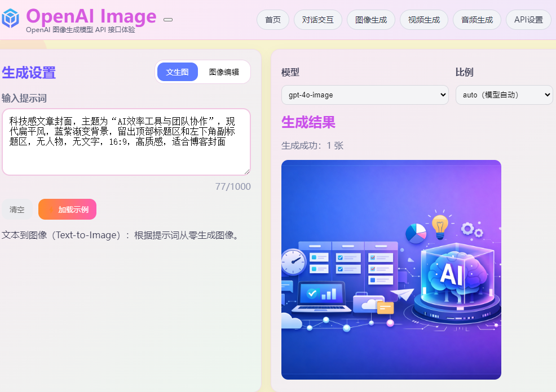Viewport: 556px width, 392px height.
Task: Open 音频生成 from the top navigation
Action: 477,20
